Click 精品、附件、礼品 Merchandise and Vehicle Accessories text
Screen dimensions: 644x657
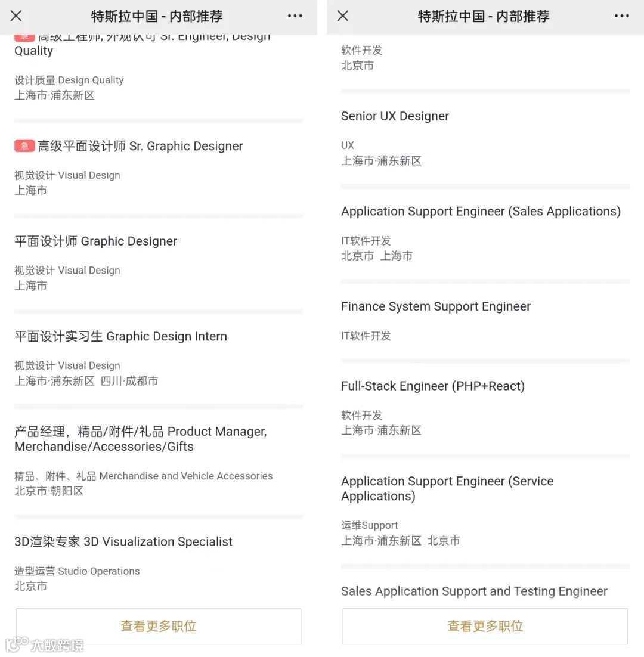(x=143, y=476)
